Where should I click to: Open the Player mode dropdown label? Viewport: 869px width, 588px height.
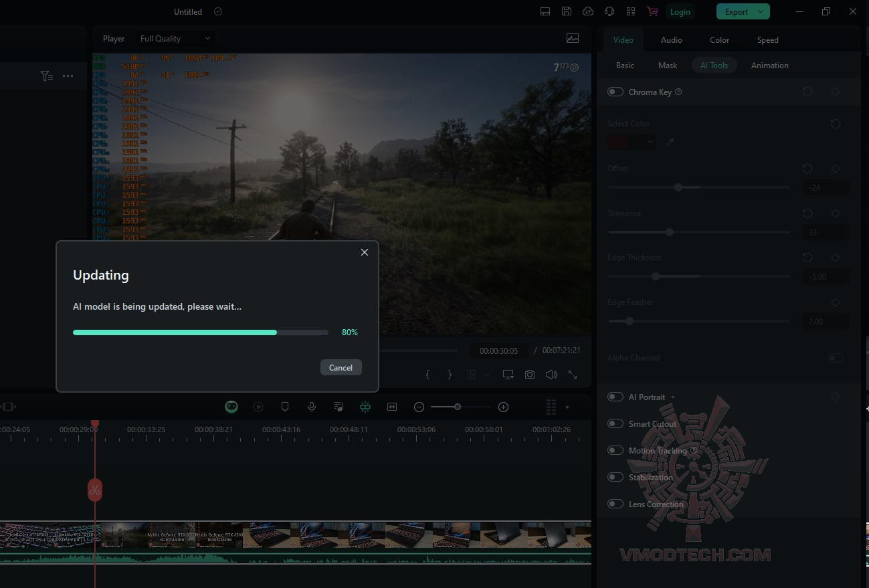coord(114,39)
